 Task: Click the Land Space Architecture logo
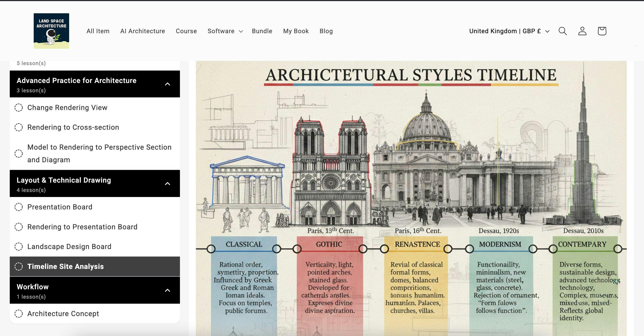coord(51,31)
